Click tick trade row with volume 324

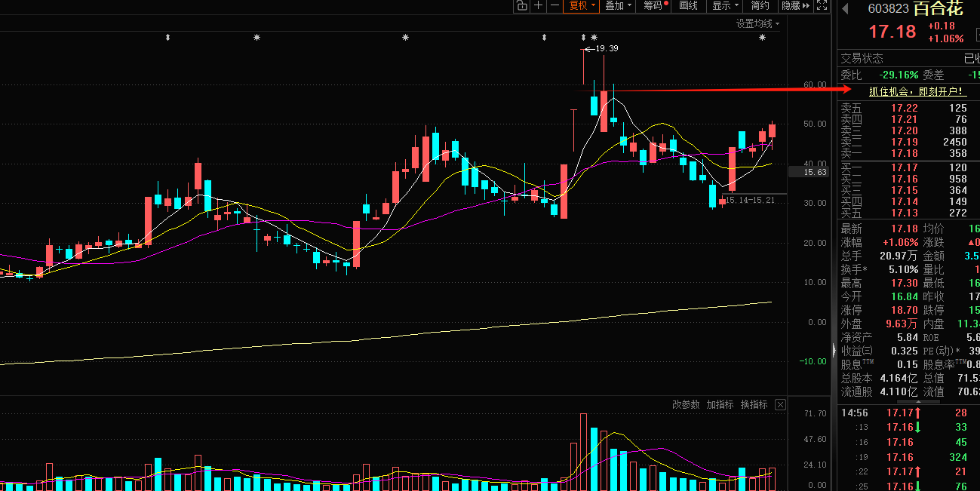(x=909, y=457)
